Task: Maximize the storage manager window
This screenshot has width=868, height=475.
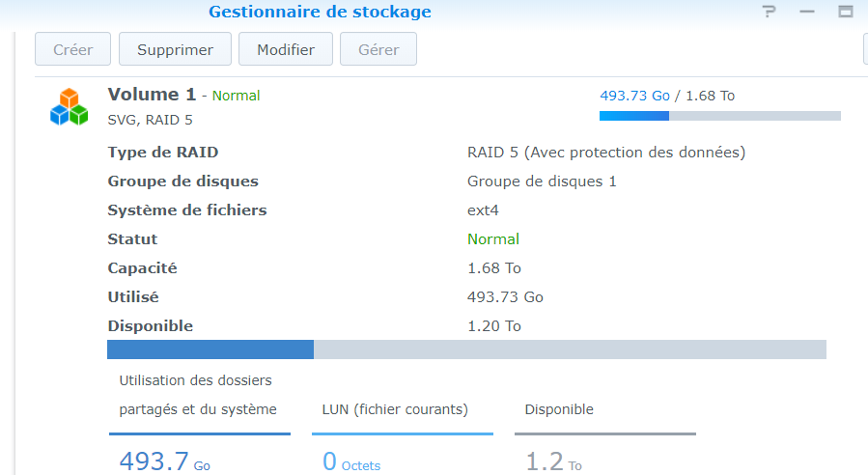Action: [x=846, y=13]
